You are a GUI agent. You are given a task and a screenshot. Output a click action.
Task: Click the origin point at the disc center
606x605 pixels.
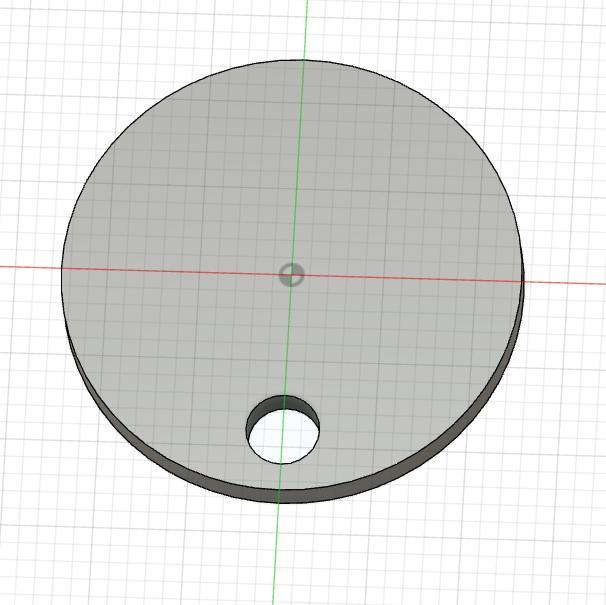tap(291, 275)
